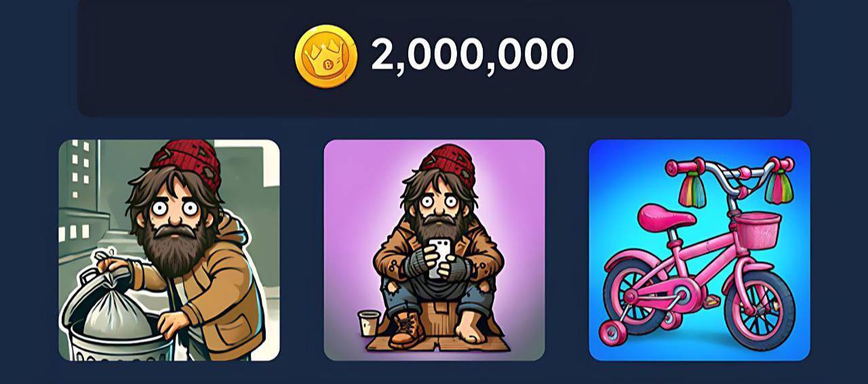Click the paper cup beside sitting man

(x=370, y=323)
